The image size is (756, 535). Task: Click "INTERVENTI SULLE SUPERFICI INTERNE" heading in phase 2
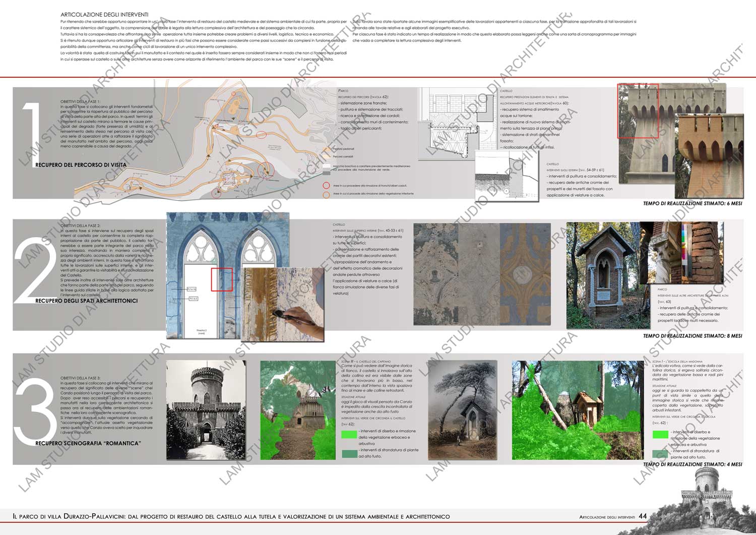pyautogui.click(x=368, y=230)
